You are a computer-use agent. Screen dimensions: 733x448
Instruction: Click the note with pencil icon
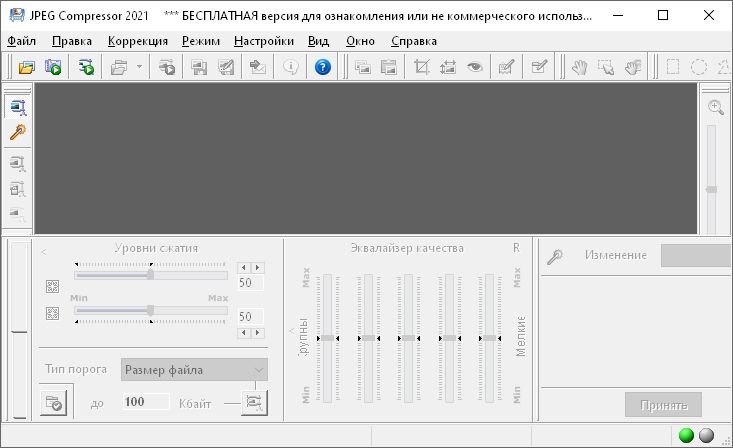[539, 67]
